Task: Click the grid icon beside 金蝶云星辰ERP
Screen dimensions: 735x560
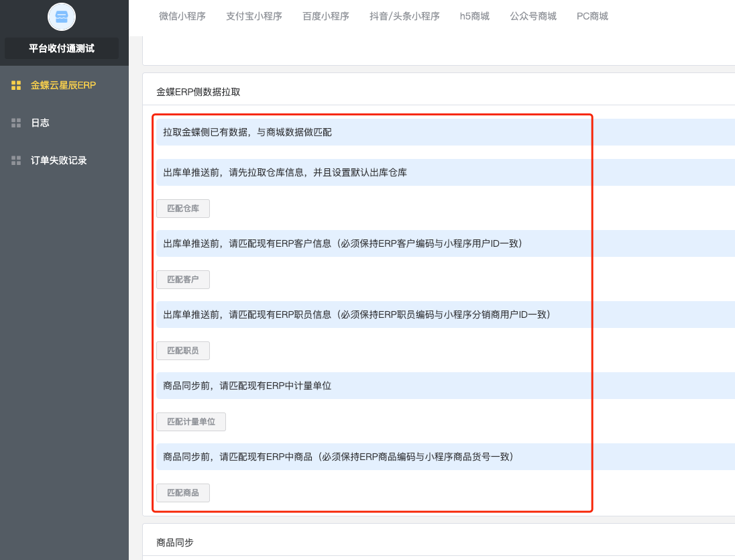Action: pos(16,85)
